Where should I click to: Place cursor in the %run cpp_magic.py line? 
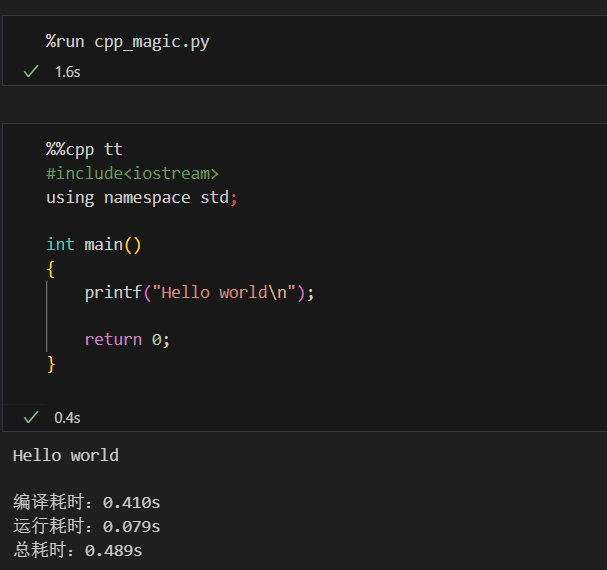click(127, 42)
